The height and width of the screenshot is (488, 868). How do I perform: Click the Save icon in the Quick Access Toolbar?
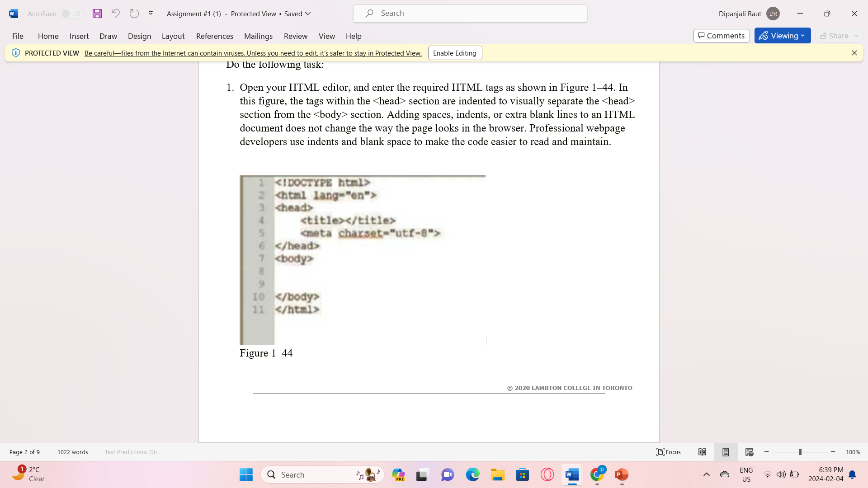pos(97,14)
